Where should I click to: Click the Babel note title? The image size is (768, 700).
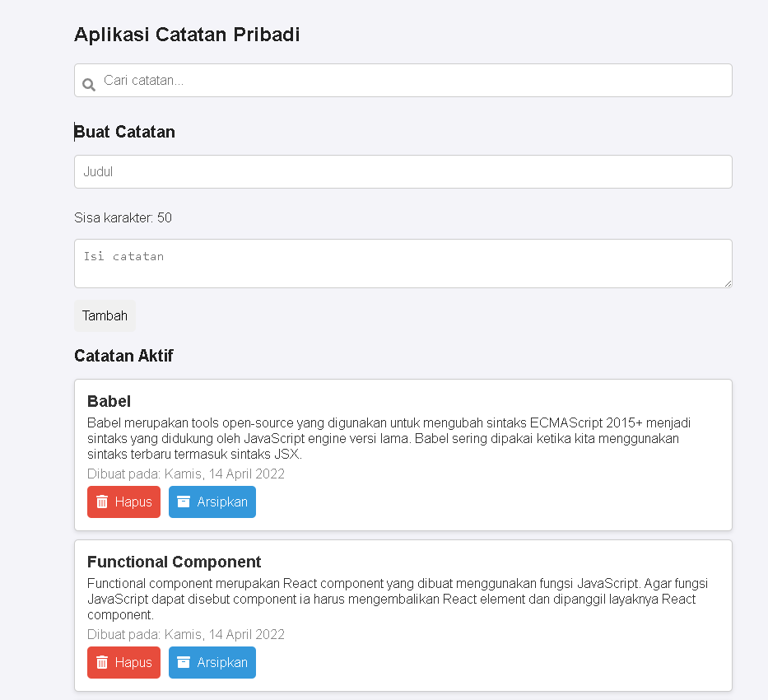tap(109, 401)
